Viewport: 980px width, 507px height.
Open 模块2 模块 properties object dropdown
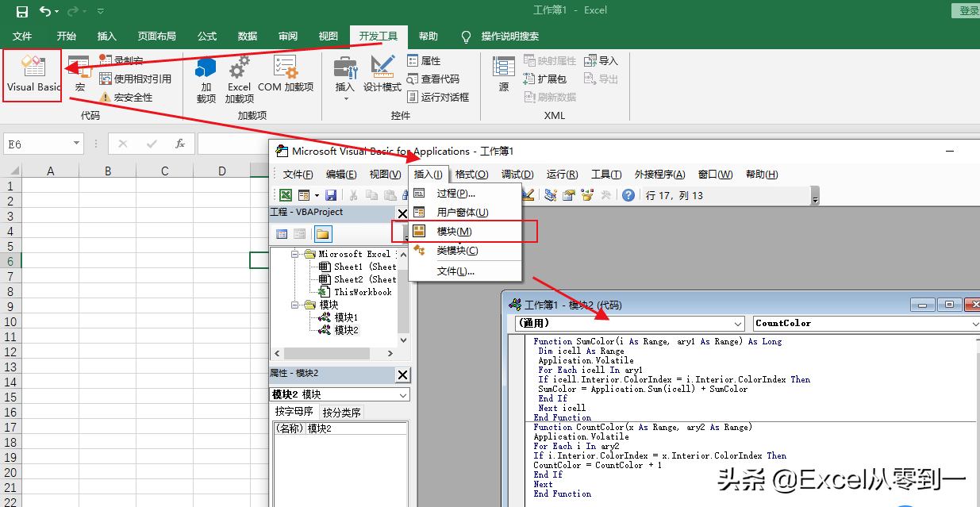coord(403,394)
